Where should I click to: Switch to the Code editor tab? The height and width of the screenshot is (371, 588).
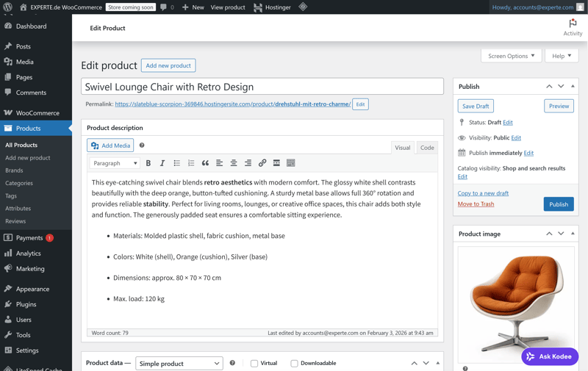tap(427, 148)
